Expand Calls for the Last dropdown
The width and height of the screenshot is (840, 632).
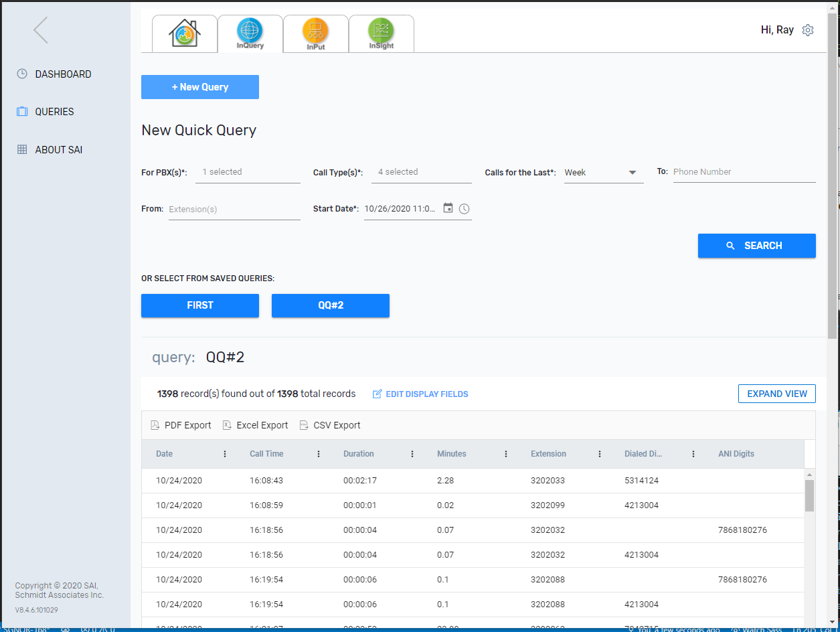click(604, 172)
